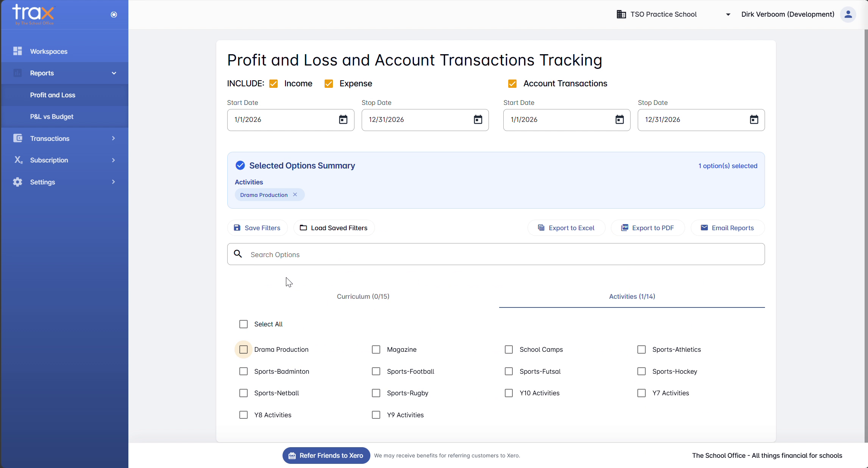868x468 pixels.
Task: Open the user avatar icon
Action: (x=848, y=14)
